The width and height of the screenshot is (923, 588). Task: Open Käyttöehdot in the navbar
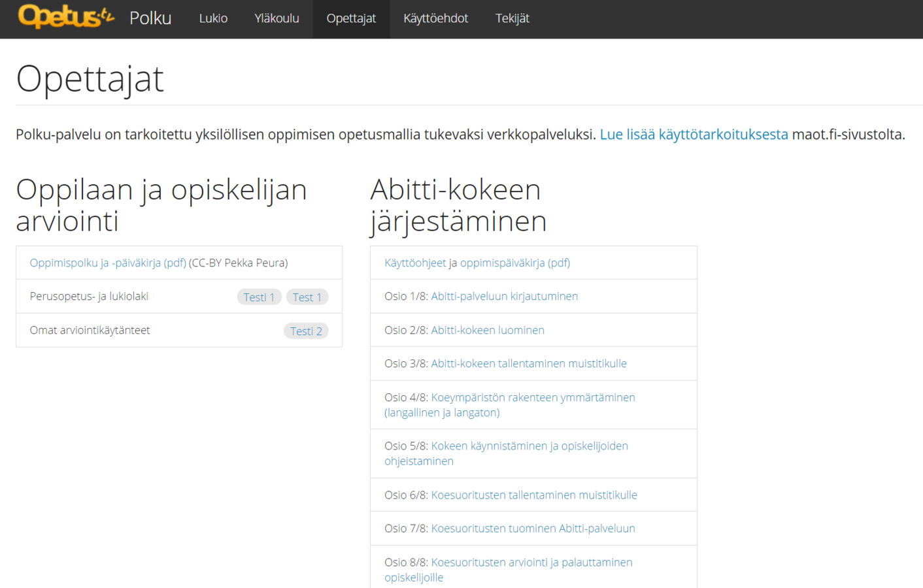(435, 18)
